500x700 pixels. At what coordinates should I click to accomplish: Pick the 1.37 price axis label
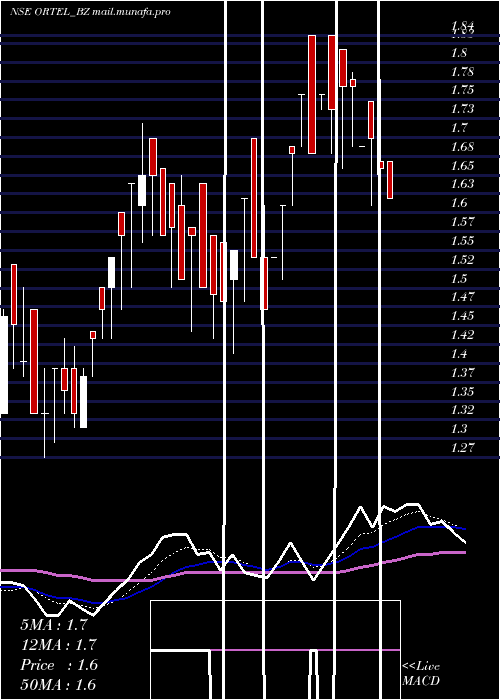click(462, 372)
